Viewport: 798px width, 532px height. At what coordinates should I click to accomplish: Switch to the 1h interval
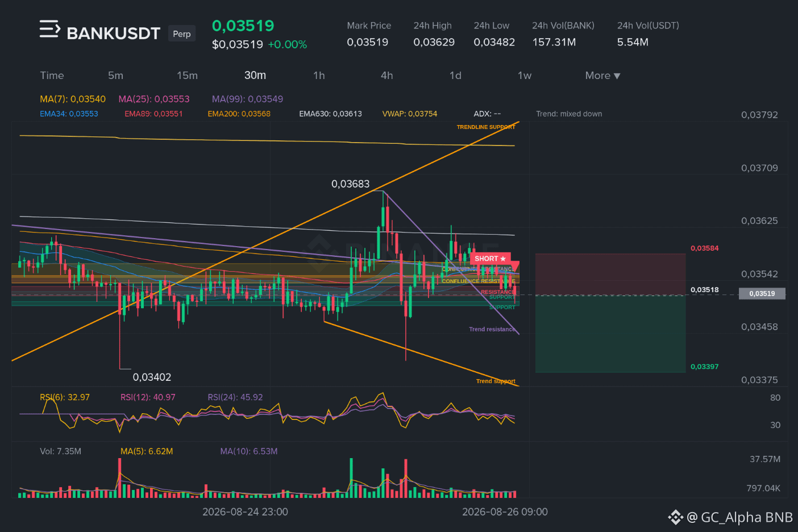(x=319, y=76)
